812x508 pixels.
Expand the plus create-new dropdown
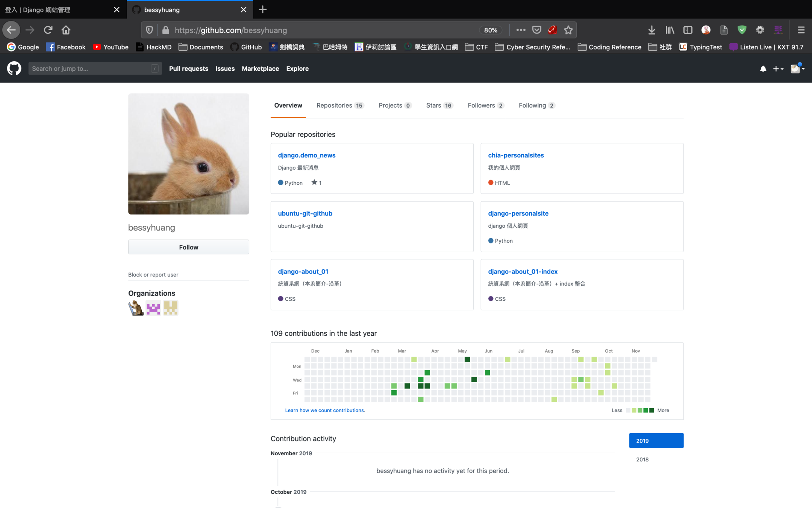778,69
